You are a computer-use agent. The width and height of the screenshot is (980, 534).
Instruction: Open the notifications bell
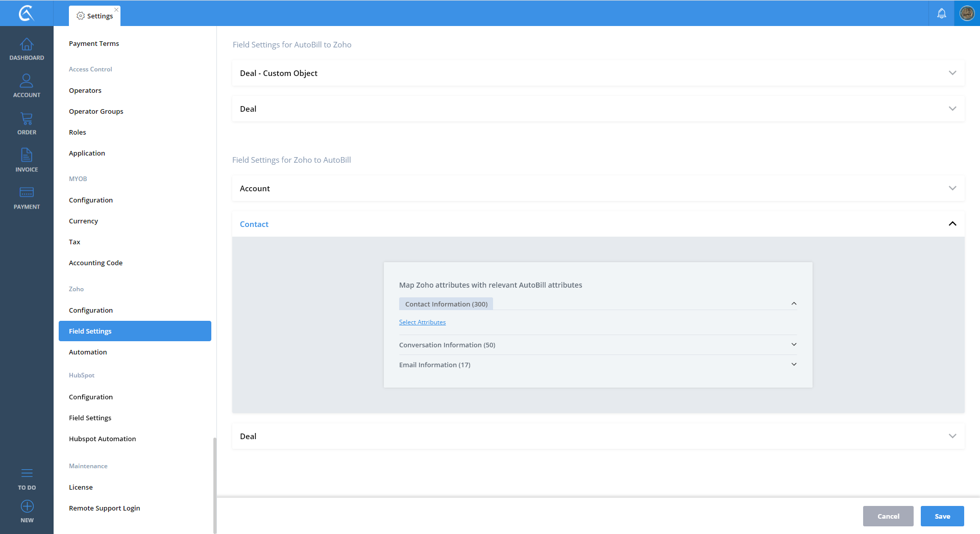pos(941,14)
